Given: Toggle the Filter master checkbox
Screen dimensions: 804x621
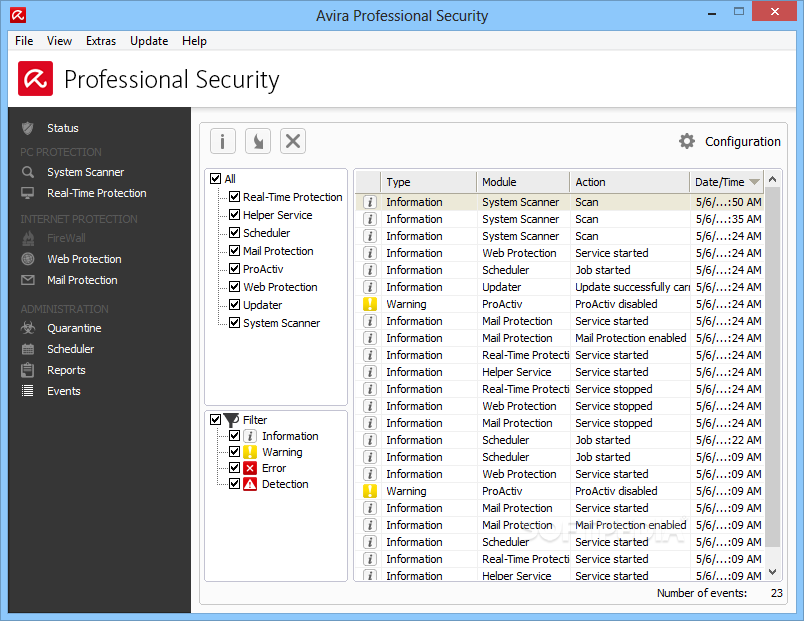Looking at the screenshot, I should [215, 420].
